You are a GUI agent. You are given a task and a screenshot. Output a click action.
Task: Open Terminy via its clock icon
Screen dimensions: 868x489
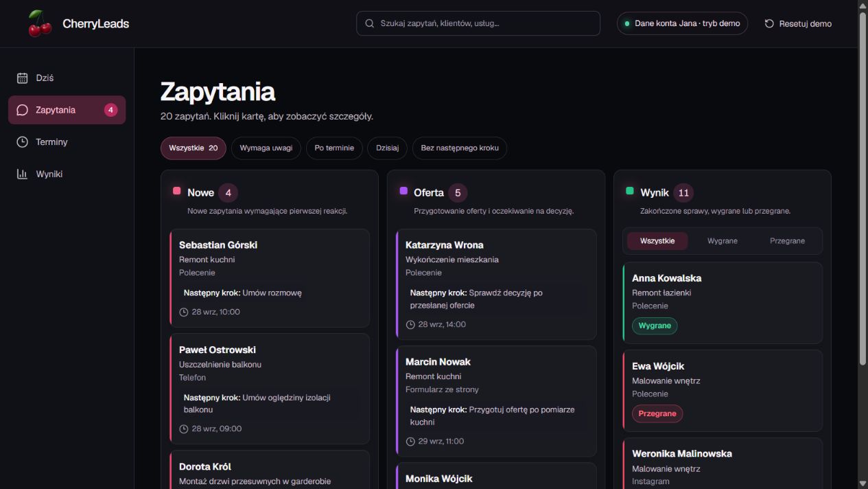(23, 142)
